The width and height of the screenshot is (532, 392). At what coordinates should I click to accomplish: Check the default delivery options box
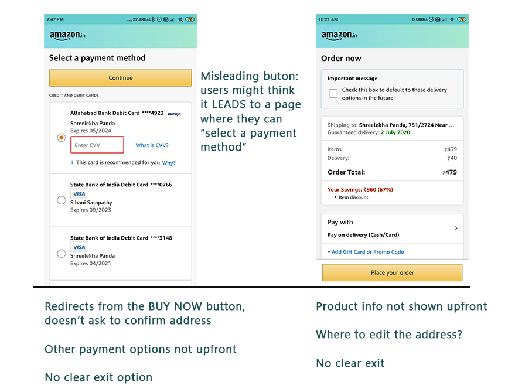pos(333,93)
